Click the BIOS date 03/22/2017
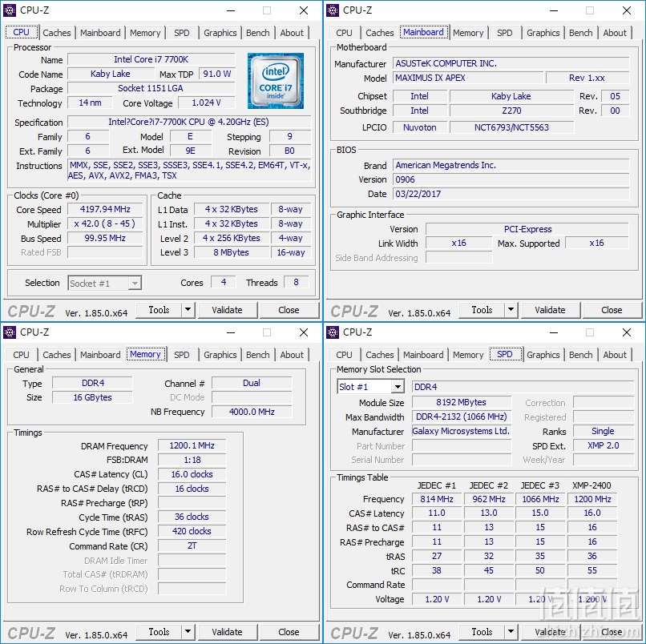The height and width of the screenshot is (644, 646). pos(511,194)
